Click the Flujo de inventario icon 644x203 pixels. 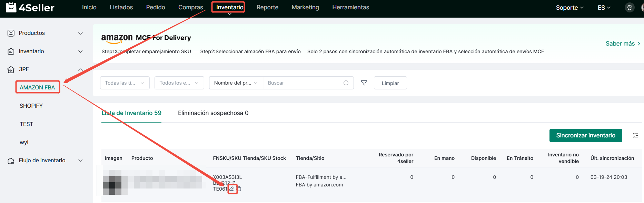11,161
